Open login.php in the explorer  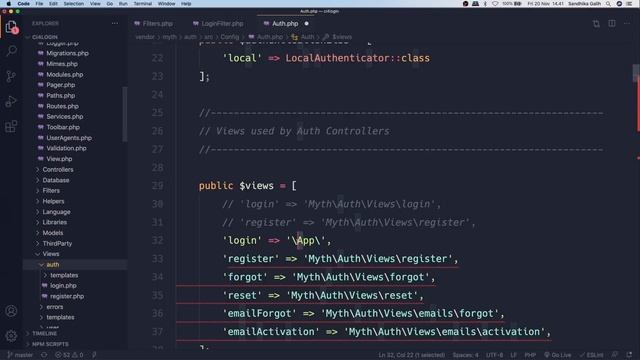[63, 286]
